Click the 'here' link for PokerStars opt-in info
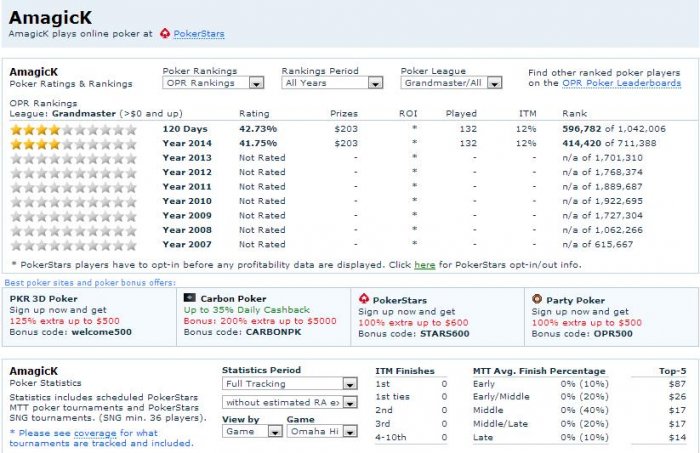Viewport: 700px width, 453px height. coord(425,265)
